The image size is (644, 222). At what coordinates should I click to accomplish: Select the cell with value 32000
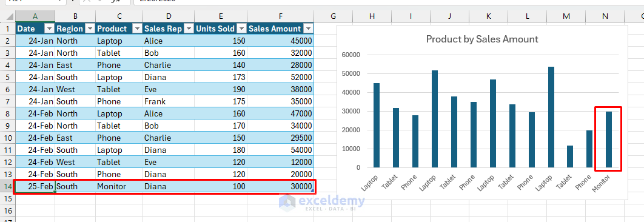tap(281, 53)
